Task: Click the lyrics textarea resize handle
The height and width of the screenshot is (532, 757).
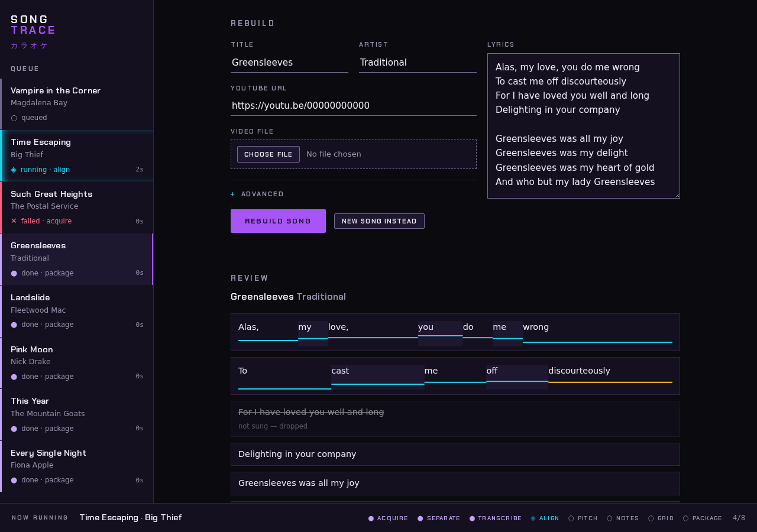Action: 677,195
